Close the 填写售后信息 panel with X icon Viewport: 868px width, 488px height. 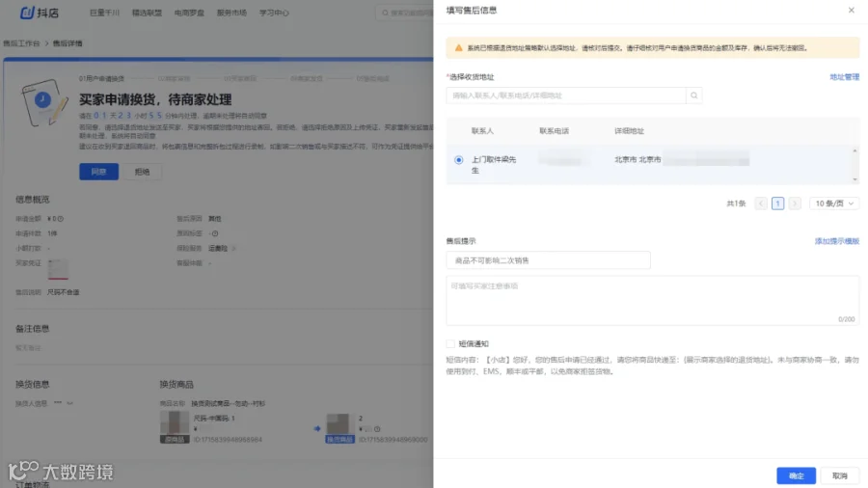[x=851, y=10]
